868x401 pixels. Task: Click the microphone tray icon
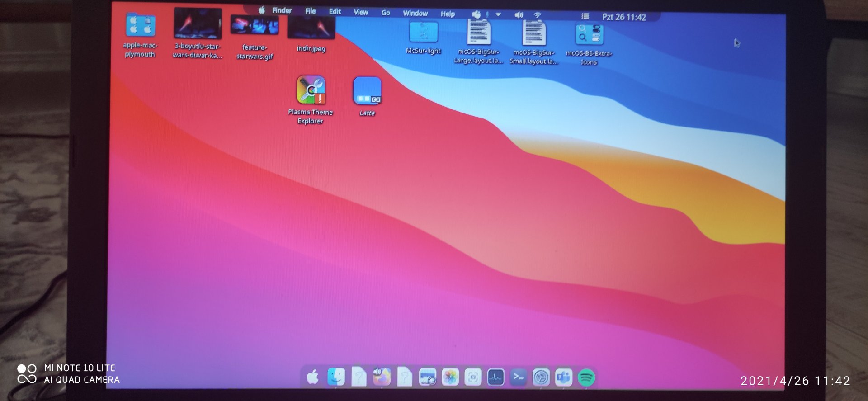487,15
